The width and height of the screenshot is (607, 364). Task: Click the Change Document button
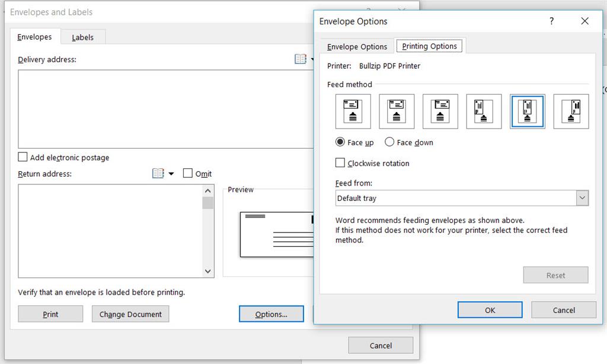(130, 314)
